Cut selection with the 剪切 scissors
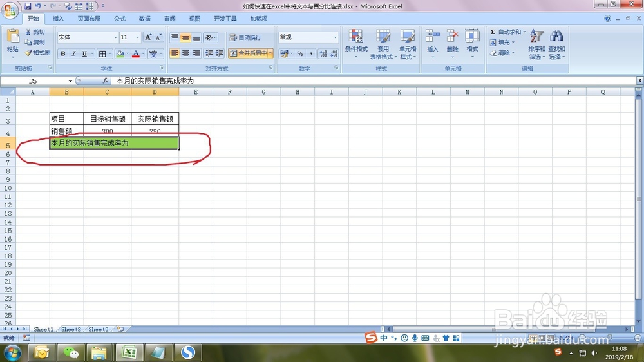 35,32
